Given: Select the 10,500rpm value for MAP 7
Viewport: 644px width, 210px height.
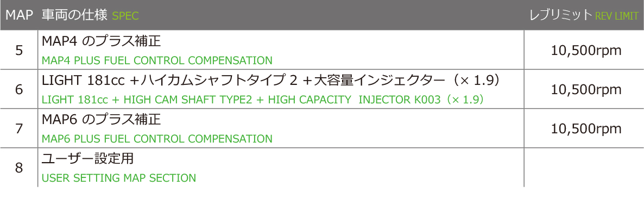Looking at the screenshot, I should tap(586, 129).
